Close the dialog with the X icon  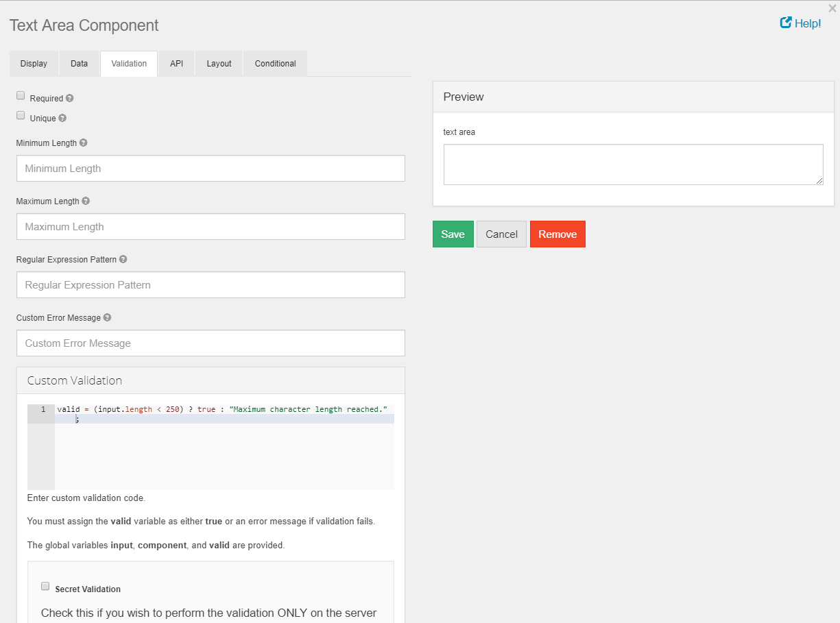[x=832, y=9]
